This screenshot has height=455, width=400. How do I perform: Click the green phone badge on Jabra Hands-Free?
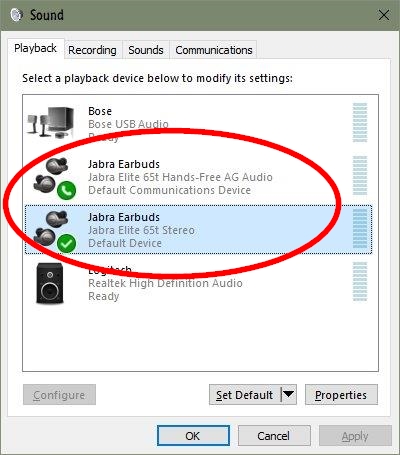point(66,190)
